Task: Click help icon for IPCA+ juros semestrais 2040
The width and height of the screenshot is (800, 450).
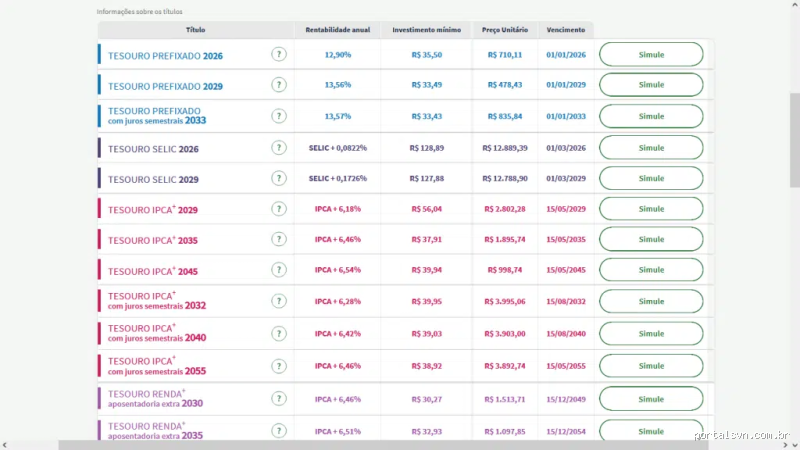Action: pos(279,333)
